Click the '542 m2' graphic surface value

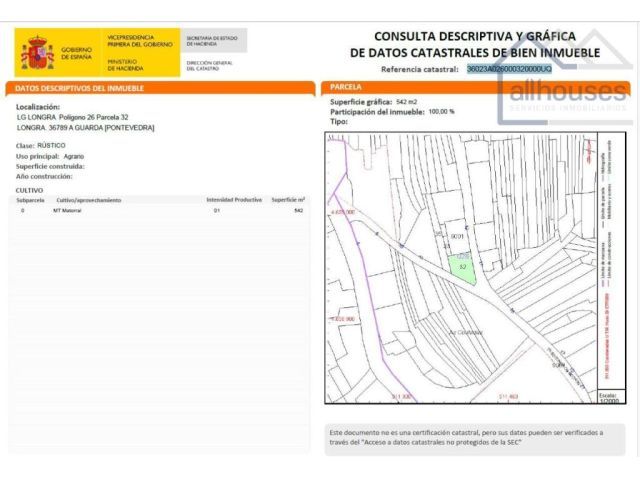tap(406, 102)
